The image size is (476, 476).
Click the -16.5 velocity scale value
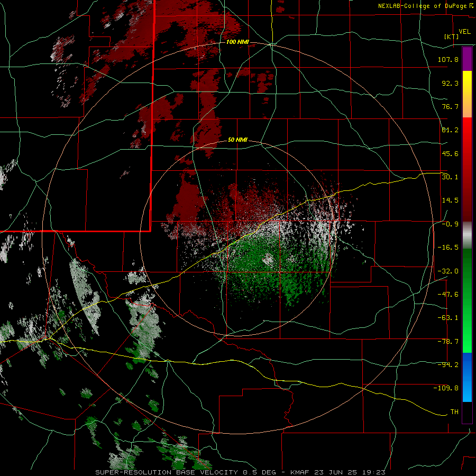[448, 248]
